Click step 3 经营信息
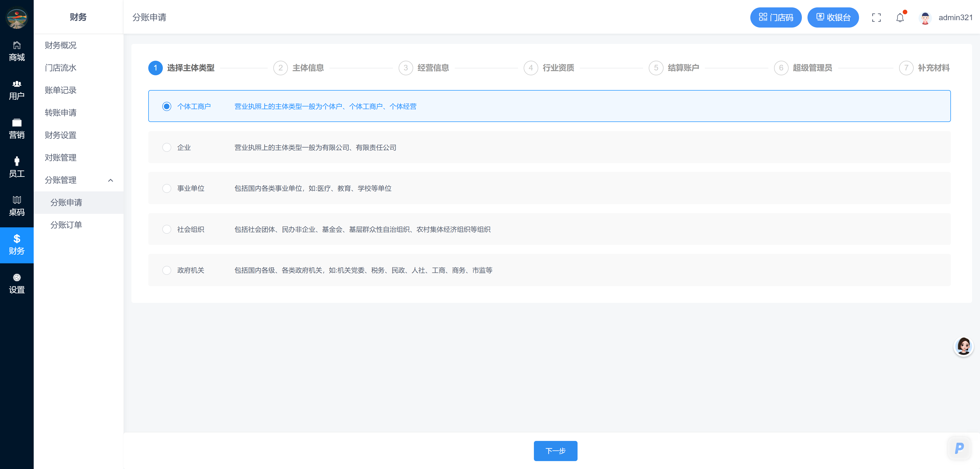Screen dimensions: 980x469 (x=424, y=68)
